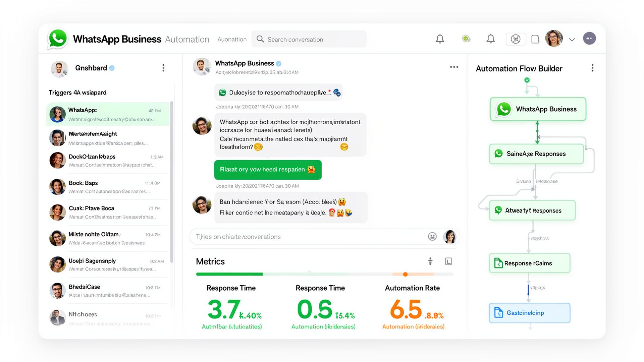Select the SaineAze Responses flow node
Viewport: 644px width, 362px height.
point(536,154)
